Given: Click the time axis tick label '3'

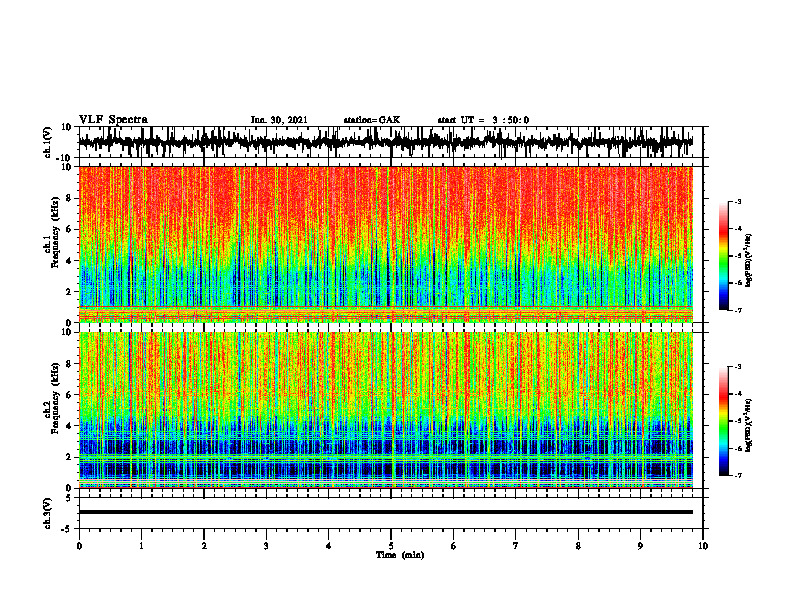Looking at the screenshot, I should (266, 546).
